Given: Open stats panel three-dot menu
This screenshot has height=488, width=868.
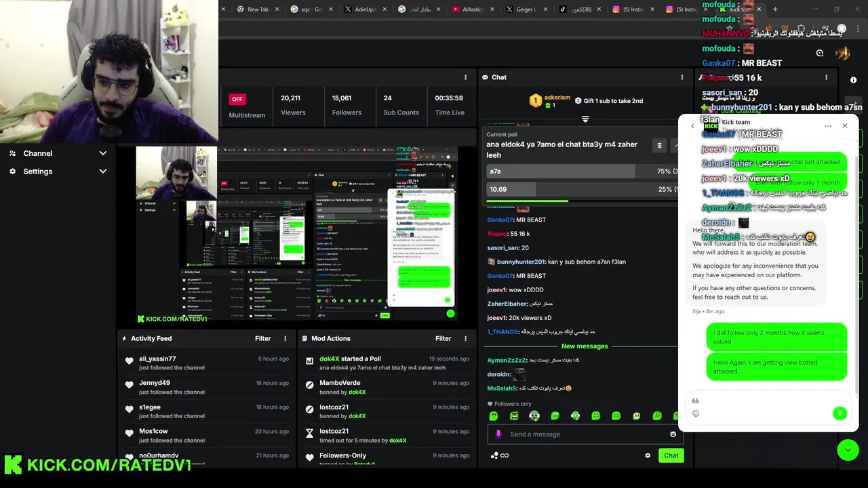Looking at the screenshot, I should tap(465, 77).
